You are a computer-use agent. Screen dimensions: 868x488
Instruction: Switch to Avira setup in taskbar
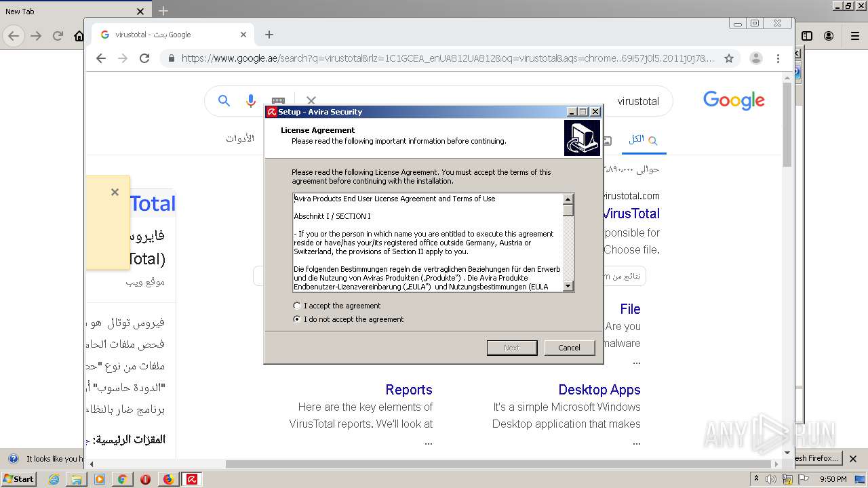tap(192, 479)
